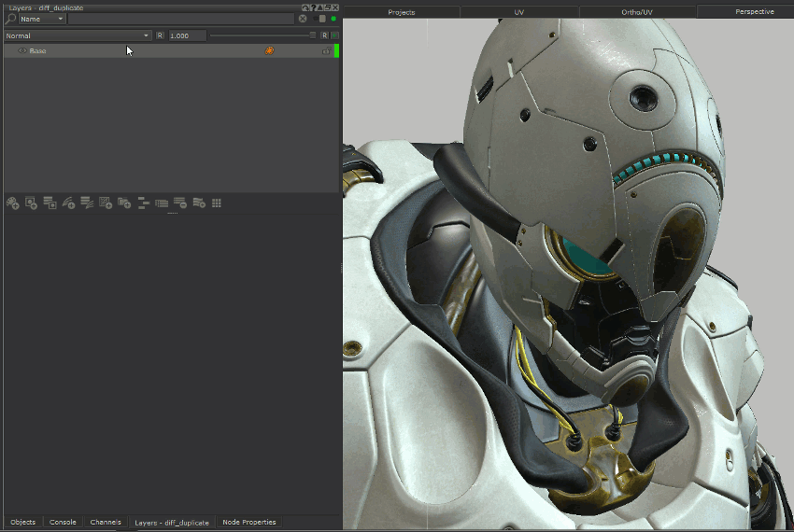Toggle the lock on the Base layer
This screenshot has width=794, height=532.
click(326, 50)
